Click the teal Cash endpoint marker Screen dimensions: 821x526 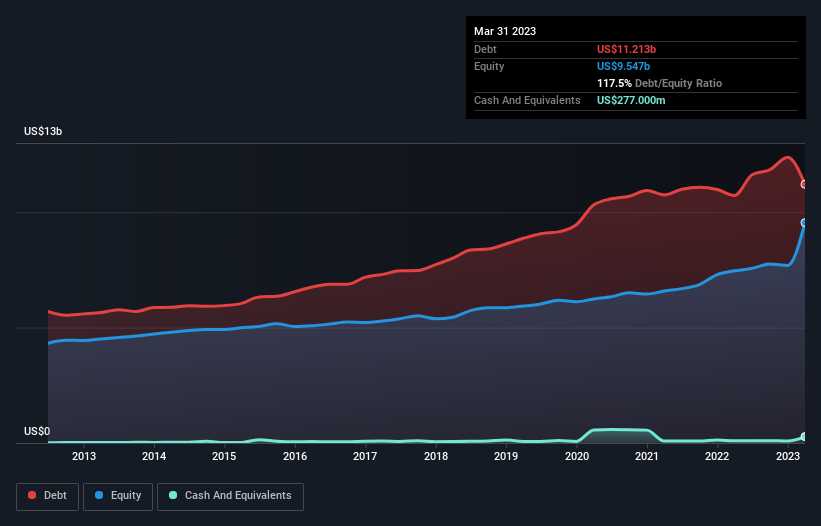click(x=804, y=436)
